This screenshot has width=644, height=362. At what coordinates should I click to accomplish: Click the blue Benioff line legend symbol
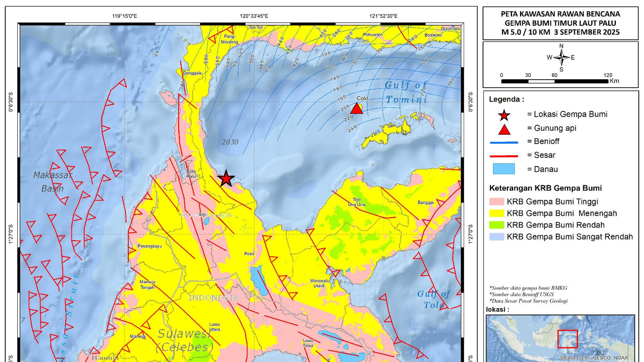(504, 143)
